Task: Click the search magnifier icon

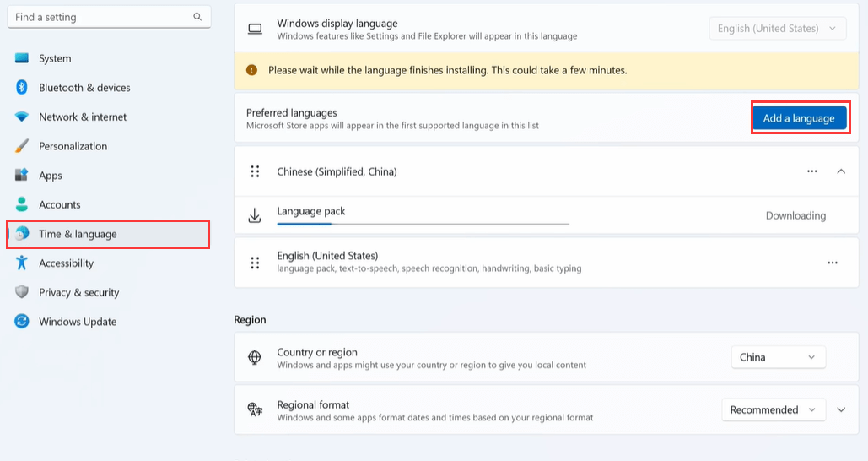Action: (x=197, y=17)
